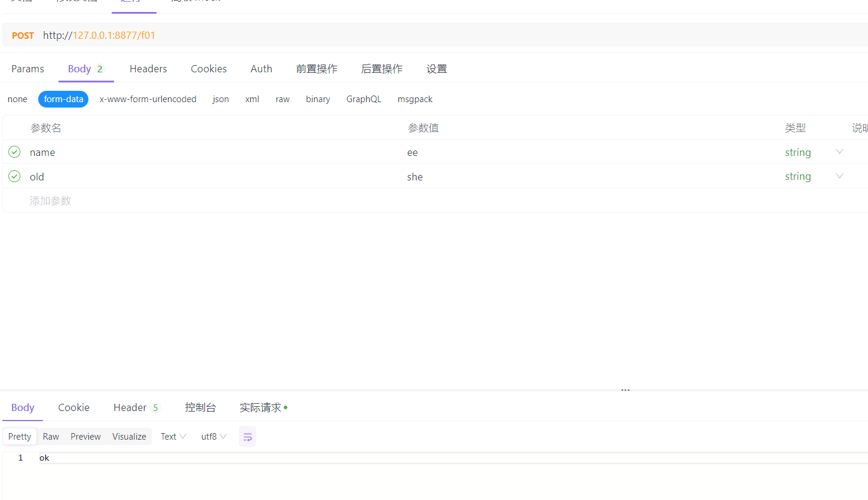The height and width of the screenshot is (500, 868).
Task: Select the x-www-form-urlencoded body type
Action: (x=148, y=99)
